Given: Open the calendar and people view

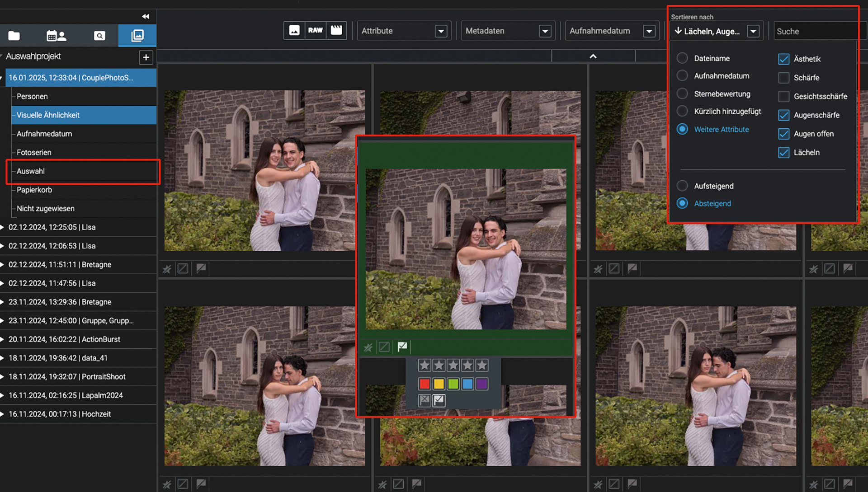Looking at the screenshot, I should point(56,36).
